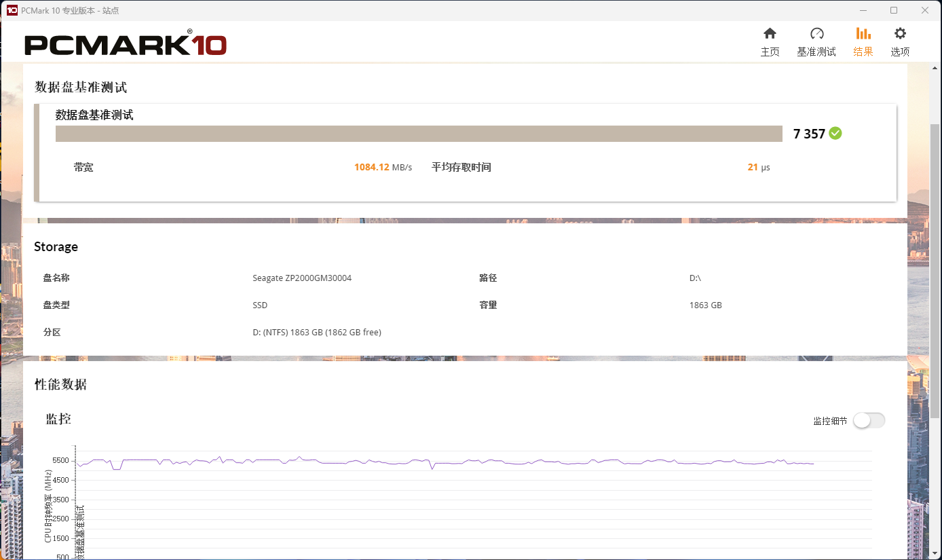Image resolution: width=942 pixels, height=560 pixels.
Task: Open 选项 gear settings icon
Action: 900,34
